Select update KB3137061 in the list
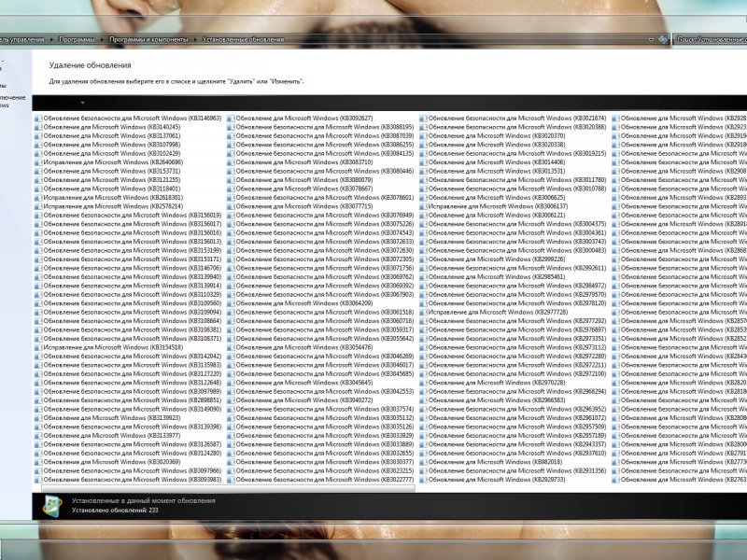Image resolution: width=747 pixels, height=560 pixels. pos(107,136)
